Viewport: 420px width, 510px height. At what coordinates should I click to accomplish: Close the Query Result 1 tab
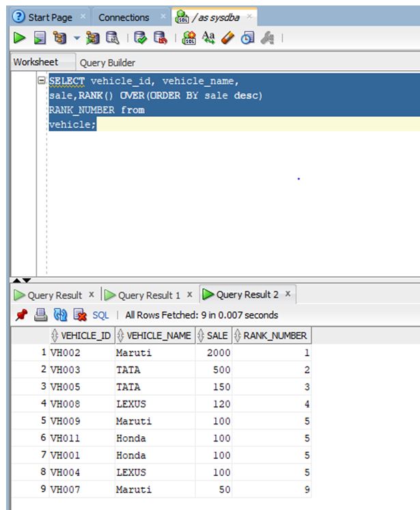190,295
